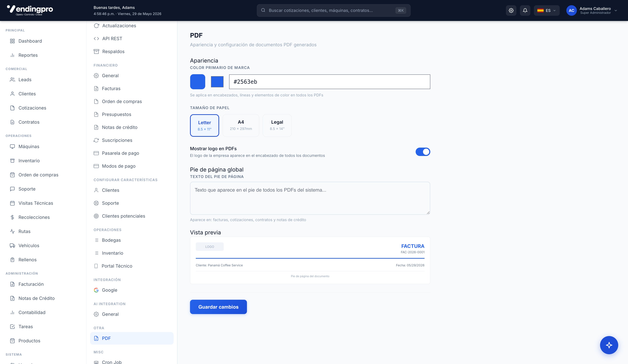The image size is (628, 364).
Task: Click the footer text textarea
Action: [x=310, y=198]
